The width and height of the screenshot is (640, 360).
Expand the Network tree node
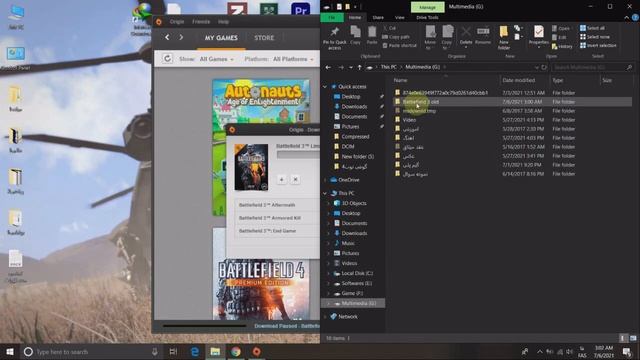325,317
